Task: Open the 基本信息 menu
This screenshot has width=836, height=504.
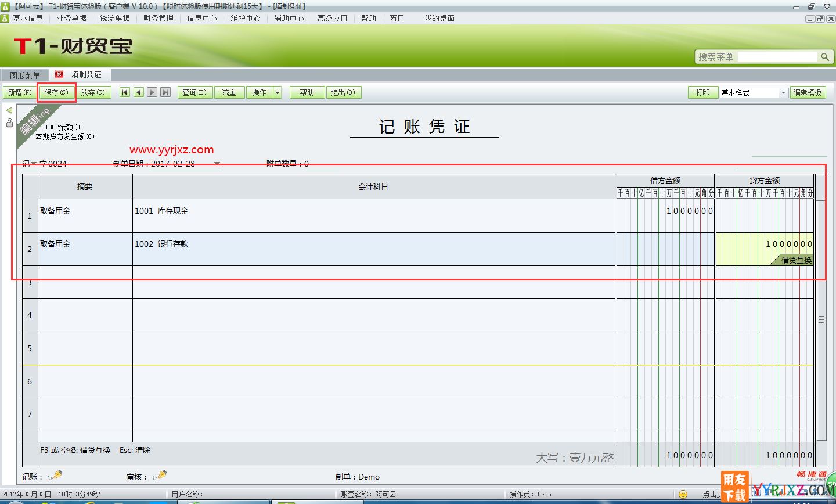Action: pyautogui.click(x=27, y=18)
